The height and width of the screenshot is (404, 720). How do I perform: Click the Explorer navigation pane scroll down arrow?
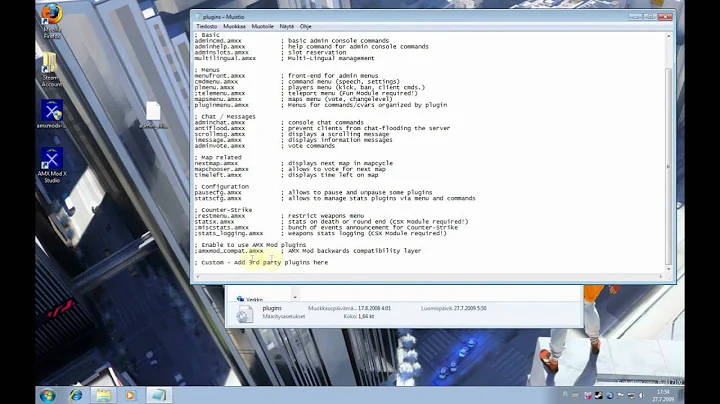click(295, 297)
